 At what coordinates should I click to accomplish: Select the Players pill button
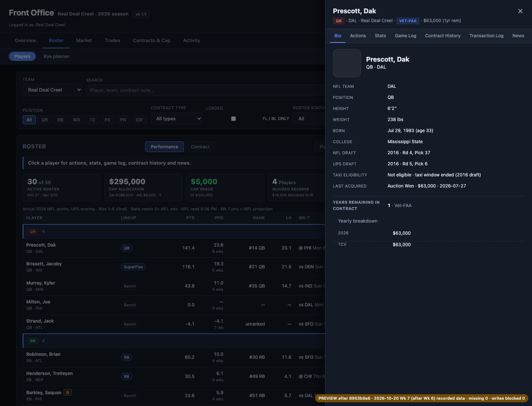[x=22, y=56]
